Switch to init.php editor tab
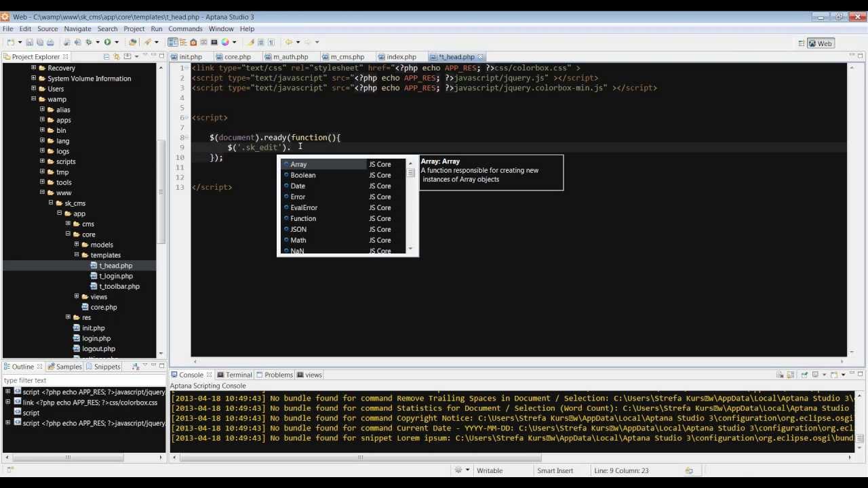Viewport: 868px width, 488px height. [x=191, y=57]
